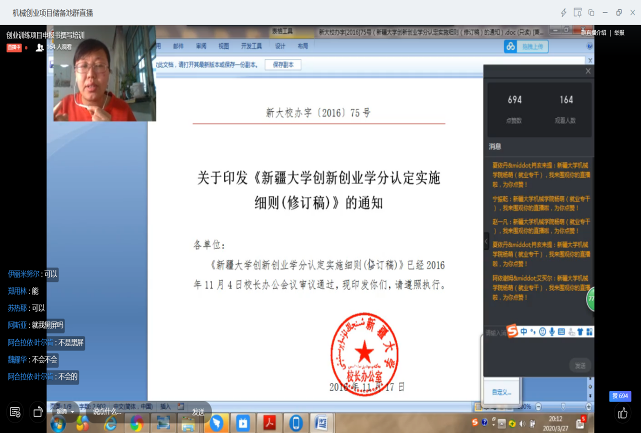Open the four-color petal taskbar icon

coord(83,424)
